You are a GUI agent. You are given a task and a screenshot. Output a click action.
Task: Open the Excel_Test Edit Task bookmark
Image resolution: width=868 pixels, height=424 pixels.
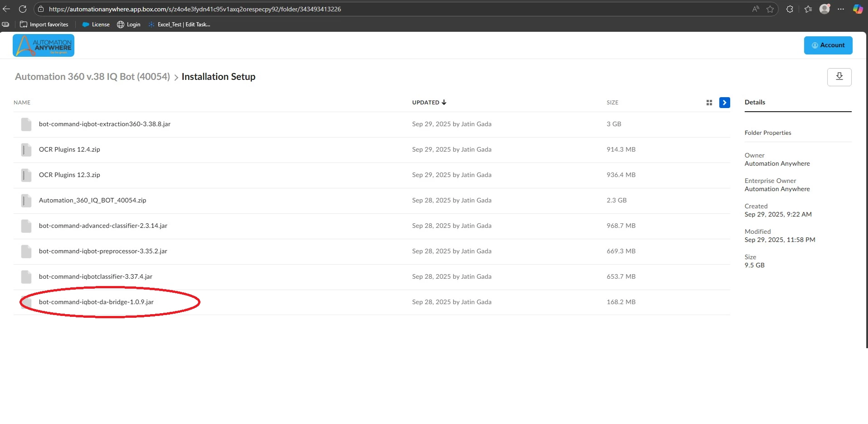(179, 25)
